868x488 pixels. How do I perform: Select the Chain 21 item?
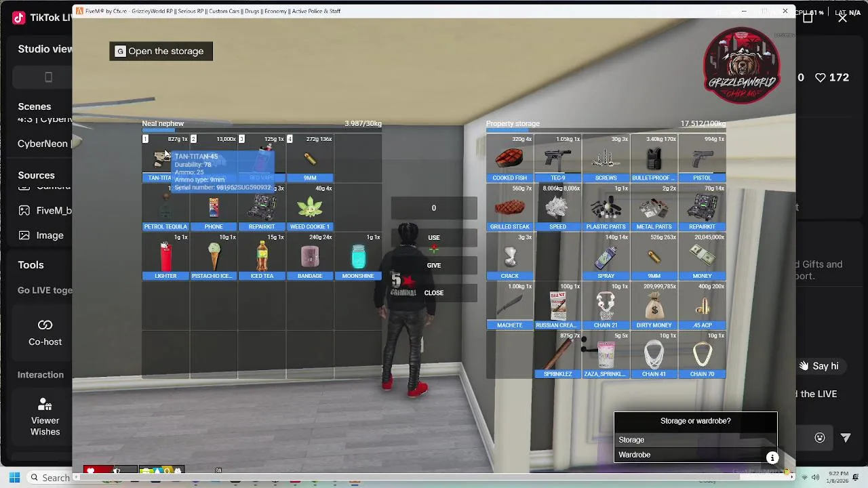tap(606, 306)
